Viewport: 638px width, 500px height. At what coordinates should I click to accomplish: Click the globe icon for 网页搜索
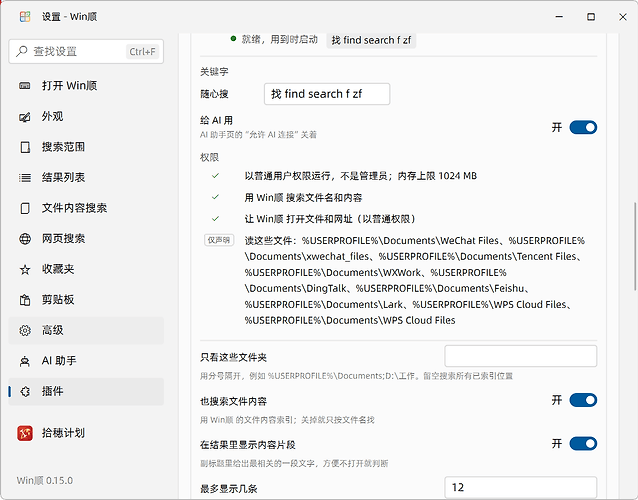coord(25,239)
